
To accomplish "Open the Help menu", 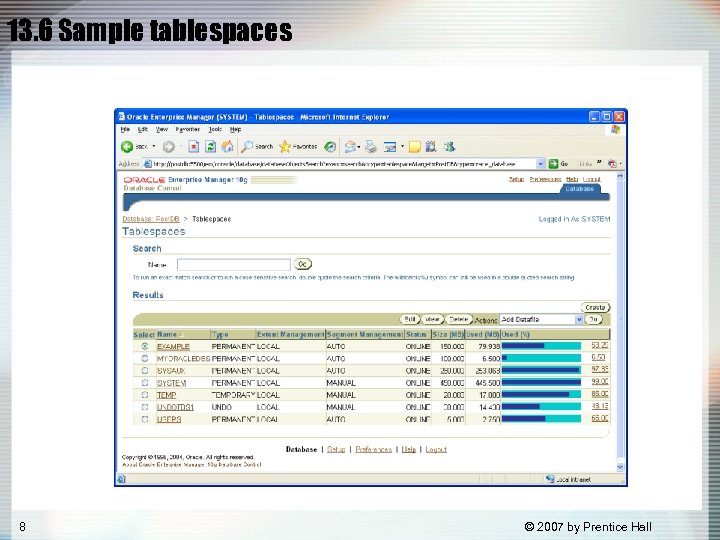I will click(235, 129).
